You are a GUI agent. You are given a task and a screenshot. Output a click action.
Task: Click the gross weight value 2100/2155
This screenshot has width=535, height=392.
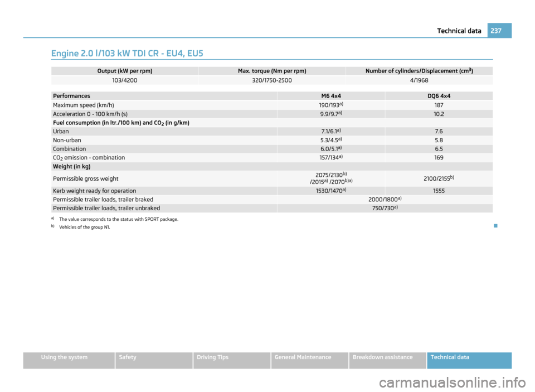(x=439, y=178)
